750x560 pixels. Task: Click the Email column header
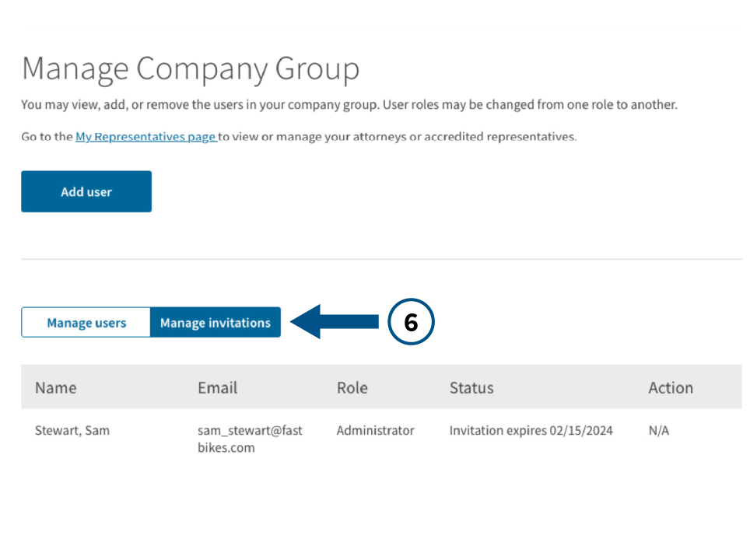pyautogui.click(x=217, y=387)
